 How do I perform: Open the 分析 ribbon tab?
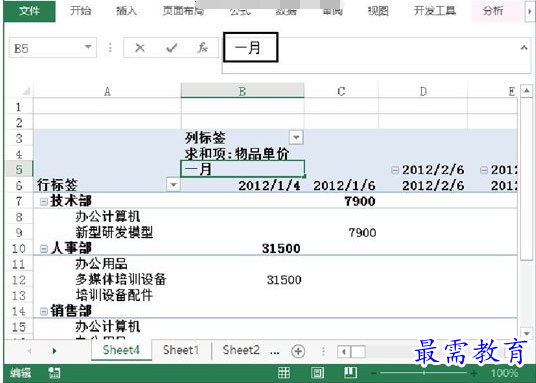(493, 11)
